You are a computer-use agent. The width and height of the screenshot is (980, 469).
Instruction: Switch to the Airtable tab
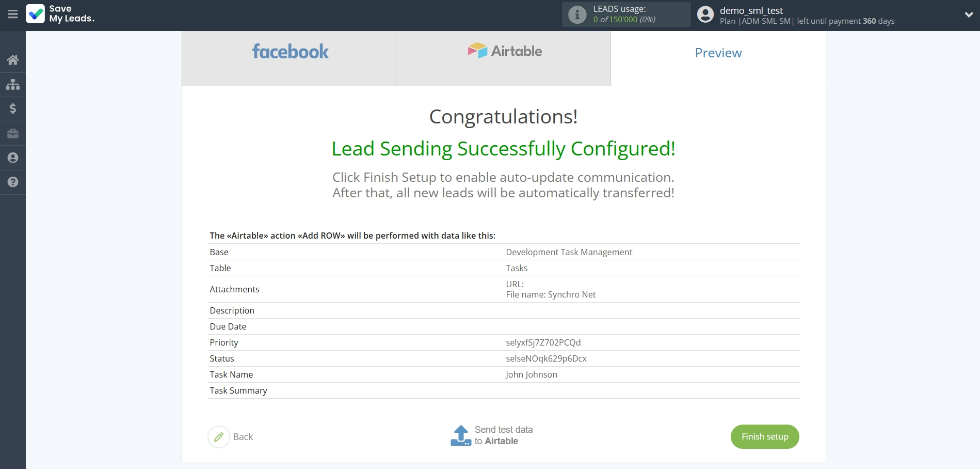(504, 52)
